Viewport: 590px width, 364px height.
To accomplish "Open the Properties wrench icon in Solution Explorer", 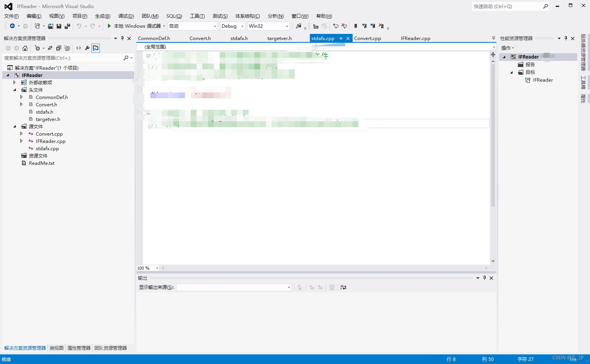I will pyautogui.click(x=87, y=48).
